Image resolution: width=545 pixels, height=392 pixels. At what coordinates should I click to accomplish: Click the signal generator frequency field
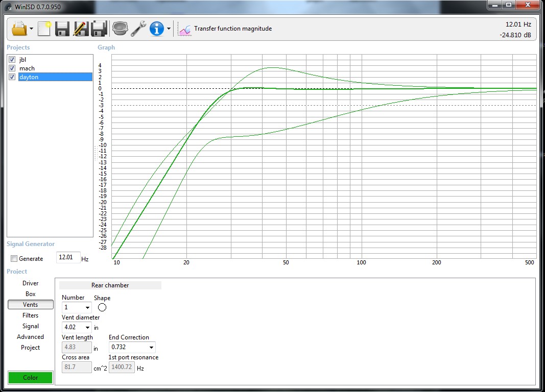(x=68, y=257)
